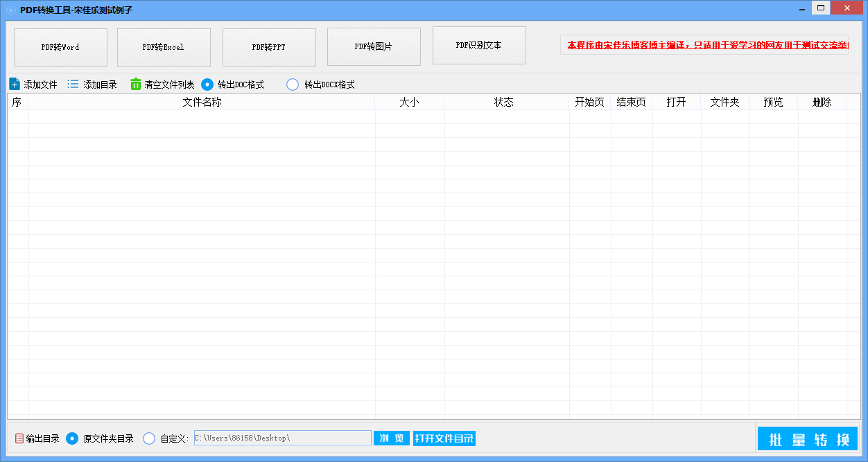Screen dimensions: 868x462
Task: Click 打开文件目录 button
Action: [x=444, y=438]
